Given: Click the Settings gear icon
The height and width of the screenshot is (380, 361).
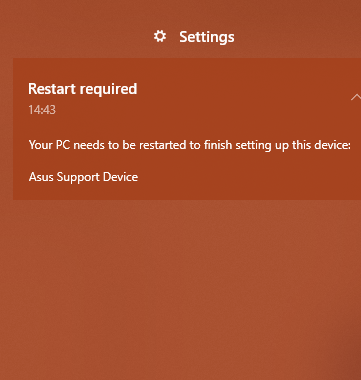Looking at the screenshot, I should [160, 36].
